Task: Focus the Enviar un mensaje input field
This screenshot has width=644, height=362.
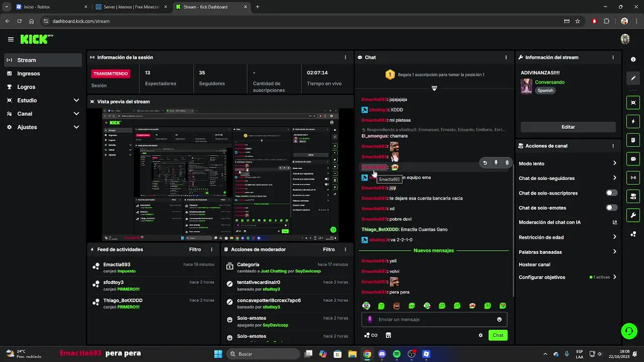Action: click(434, 319)
